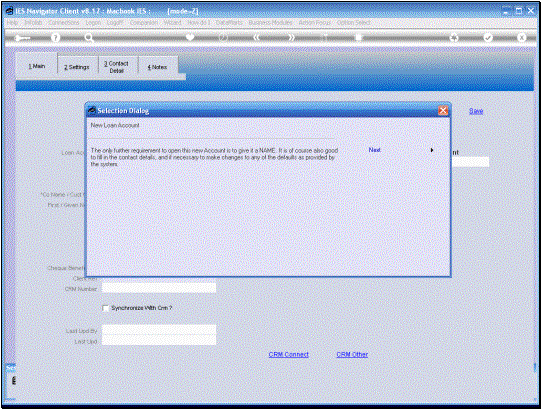Viewport: 541px width, 409px height.
Task: Enable the Synchronize With Crm checkbox
Action: pos(106,308)
